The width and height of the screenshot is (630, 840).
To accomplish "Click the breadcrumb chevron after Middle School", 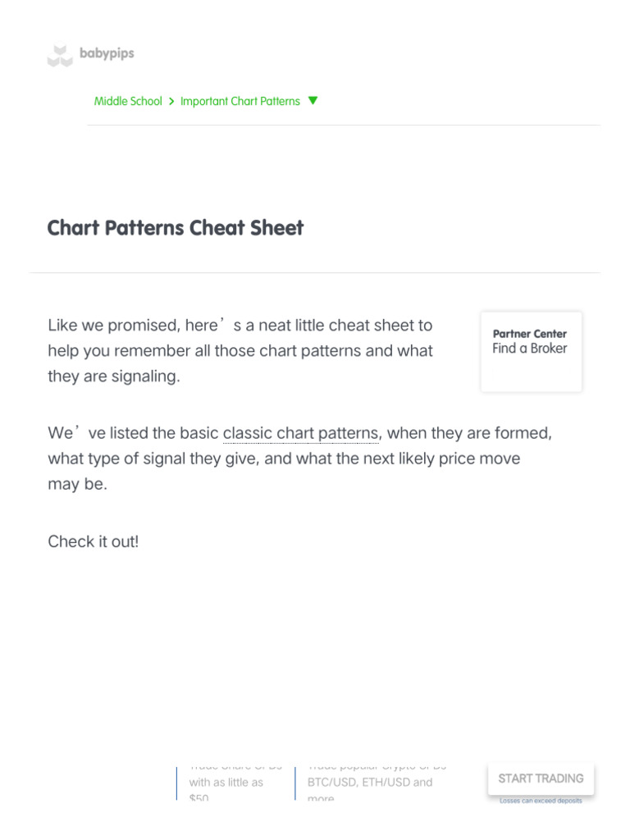I will (171, 102).
